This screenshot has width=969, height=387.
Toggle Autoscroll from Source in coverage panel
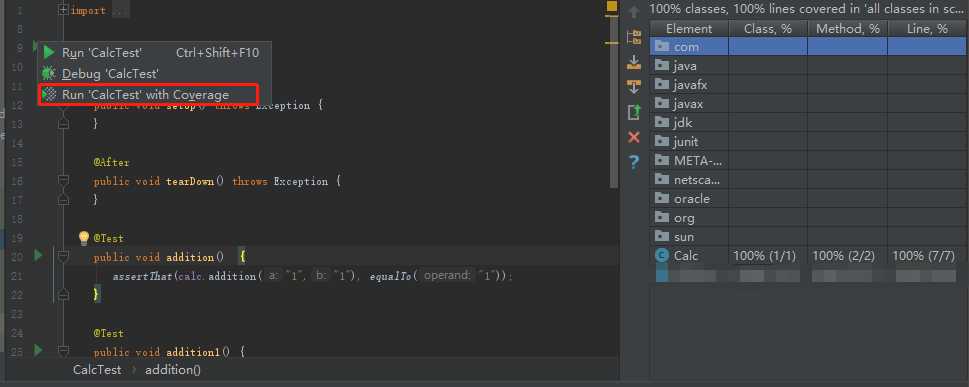pyautogui.click(x=633, y=87)
